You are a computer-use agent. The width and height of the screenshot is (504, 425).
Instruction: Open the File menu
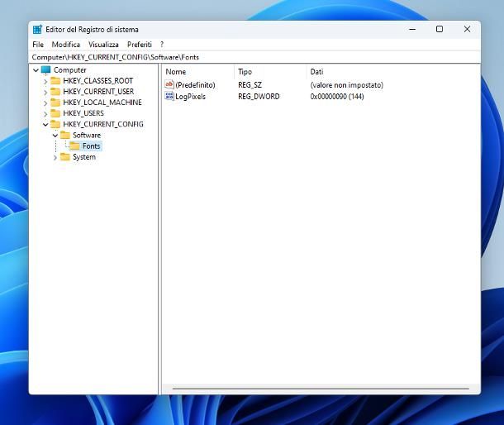[38, 45]
